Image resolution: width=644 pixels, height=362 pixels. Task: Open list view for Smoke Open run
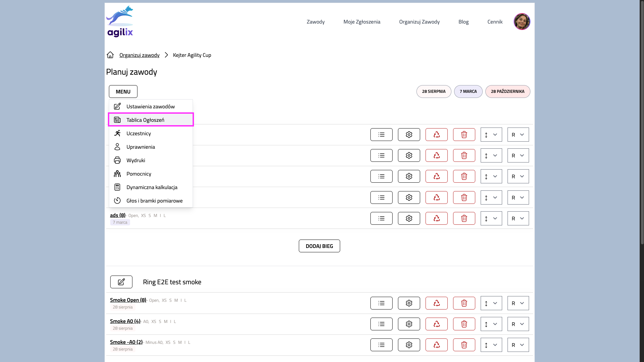click(381, 303)
